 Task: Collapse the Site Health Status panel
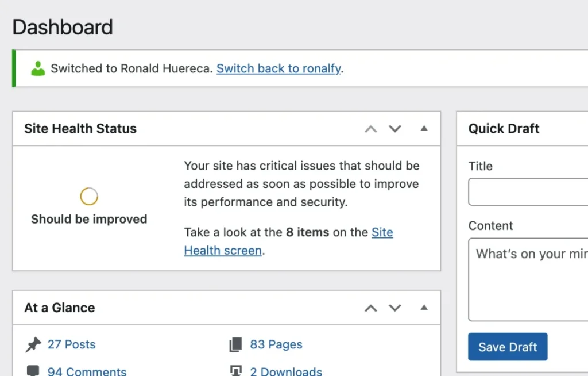(x=424, y=129)
